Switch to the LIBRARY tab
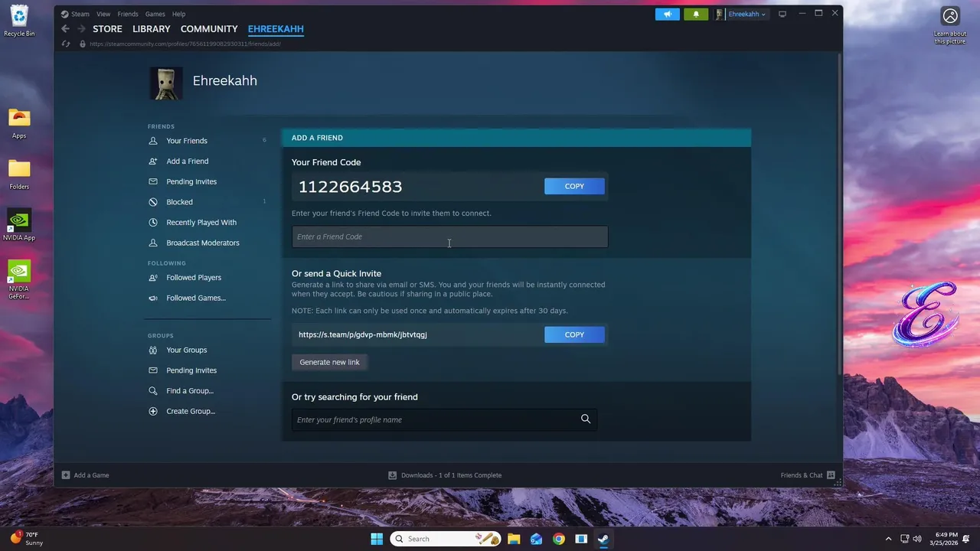 [x=152, y=29]
